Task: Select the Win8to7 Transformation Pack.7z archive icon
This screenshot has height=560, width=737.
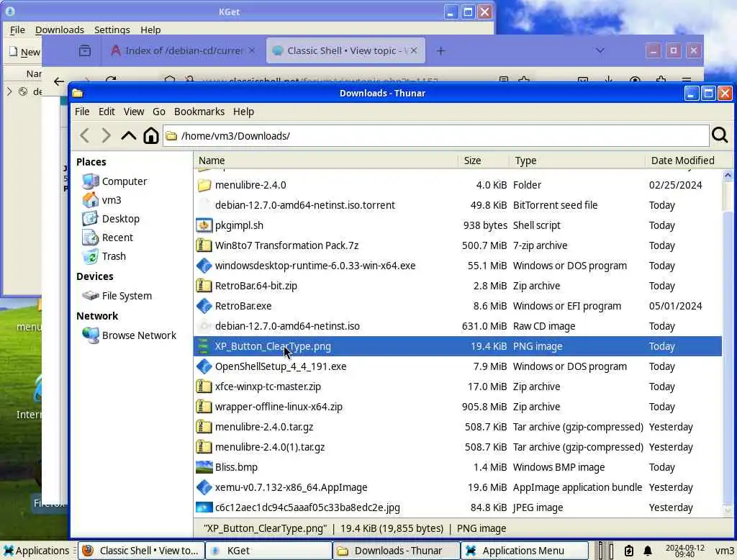Action: click(x=204, y=245)
